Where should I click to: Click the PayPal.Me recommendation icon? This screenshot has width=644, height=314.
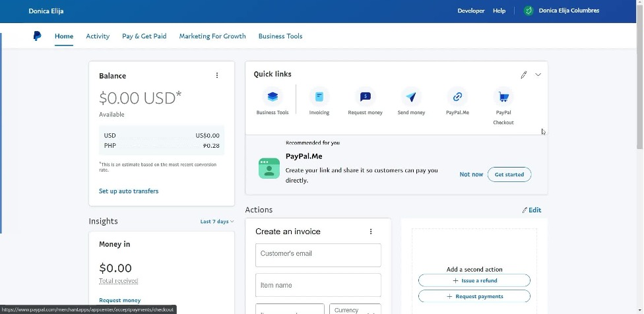coord(269,168)
